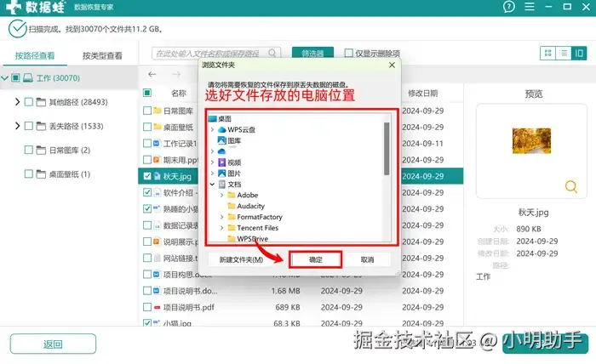Cancel the folder dialog with 取消
The width and height of the screenshot is (596, 364).
pos(367,259)
